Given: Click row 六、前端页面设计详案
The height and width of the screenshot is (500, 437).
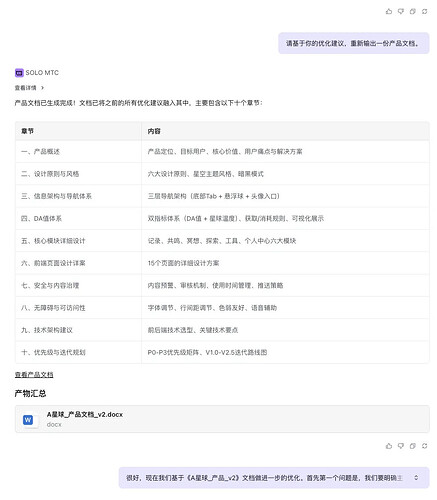Looking at the screenshot, I should (222, 263).
